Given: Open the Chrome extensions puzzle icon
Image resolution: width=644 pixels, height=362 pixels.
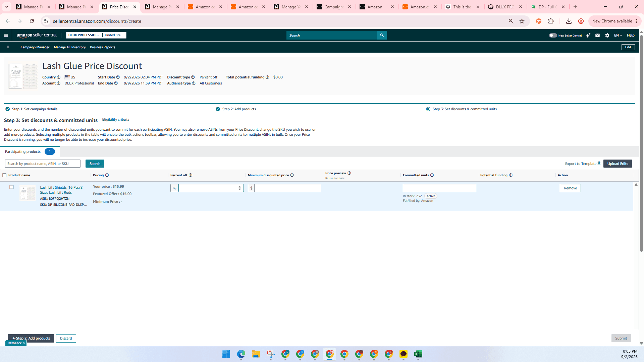Looking at the screenshot, I should click(x=551, y=21).
